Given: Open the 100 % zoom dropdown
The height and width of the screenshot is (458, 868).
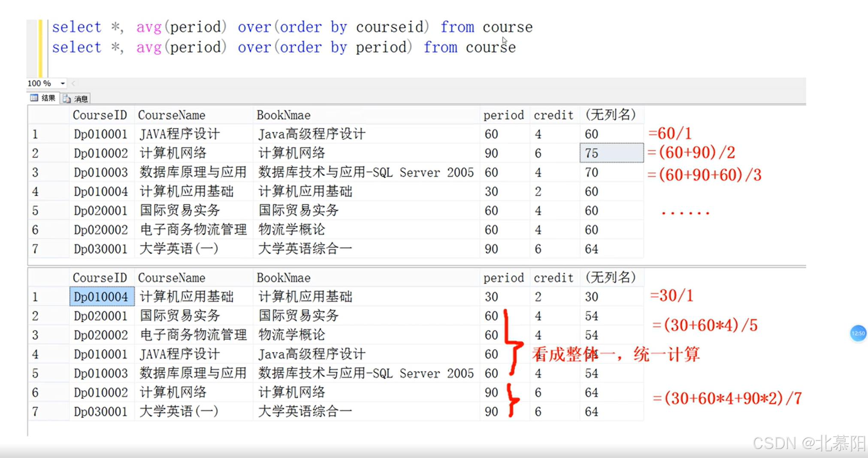Looking at the screenshot, I should point(63,83).
